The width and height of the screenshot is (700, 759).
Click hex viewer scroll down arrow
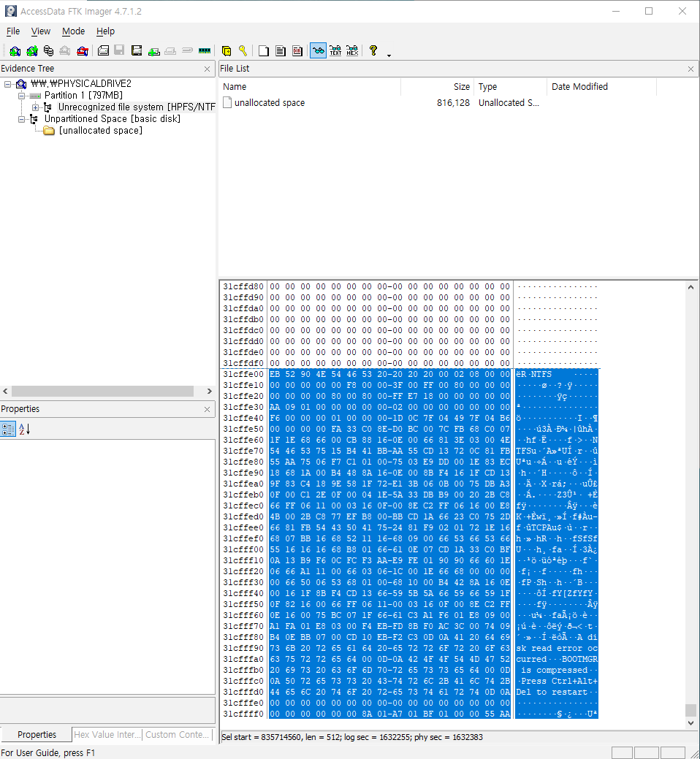(691, 722)
